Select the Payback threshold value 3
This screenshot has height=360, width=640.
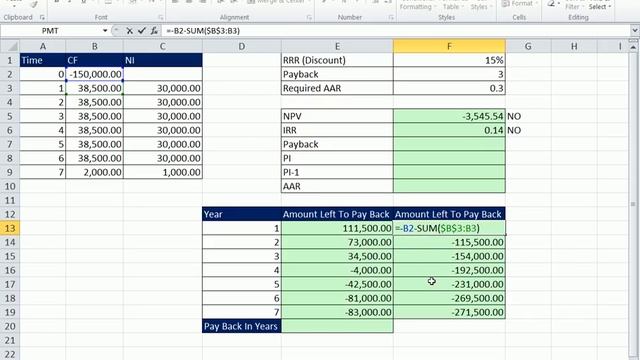pyautogui.click(x=449, y=74)
